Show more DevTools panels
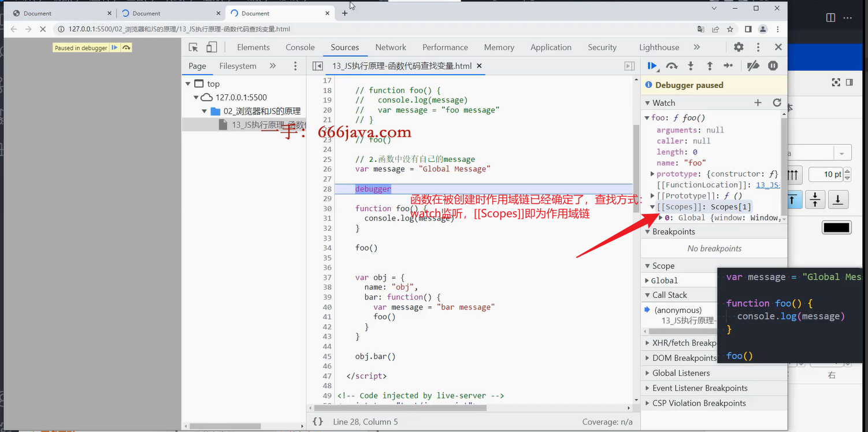Screen dimensions: 868x432 click(x=696, y=47)
